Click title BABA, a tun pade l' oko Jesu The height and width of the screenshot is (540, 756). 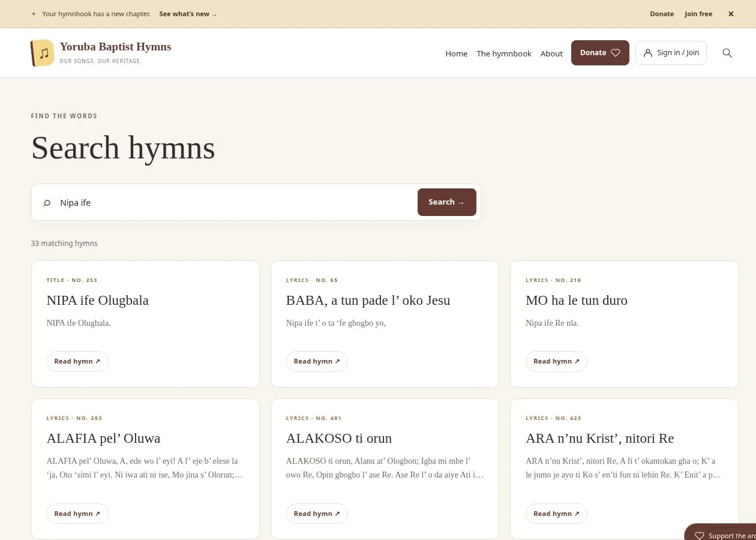pyautogui.click(x=368, y=301)
